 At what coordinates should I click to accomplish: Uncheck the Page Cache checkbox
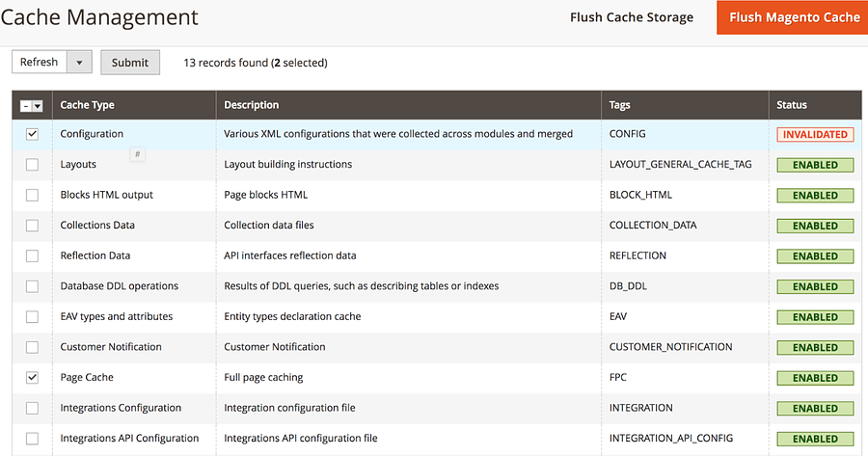pyautogui.click(x=32, y=377)
